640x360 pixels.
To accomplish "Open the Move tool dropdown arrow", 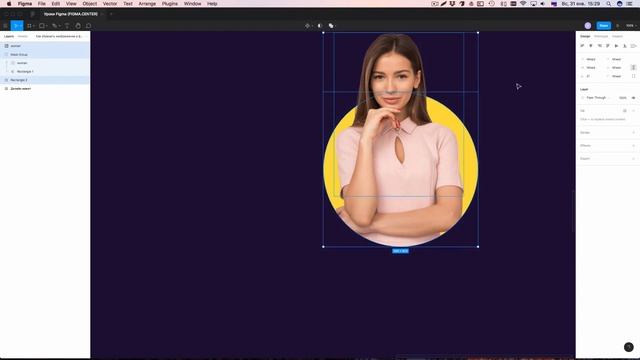I will pyautogui.click(x=21, y=26).
